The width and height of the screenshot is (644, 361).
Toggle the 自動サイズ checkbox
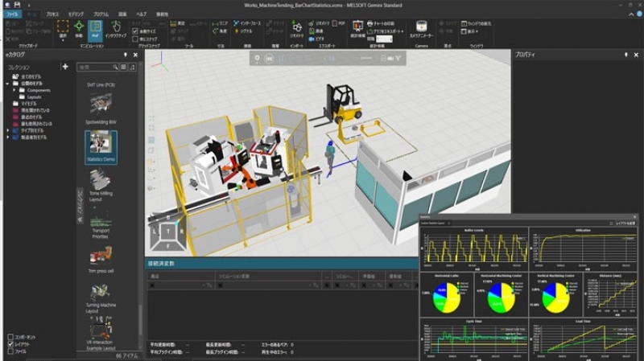135,31
